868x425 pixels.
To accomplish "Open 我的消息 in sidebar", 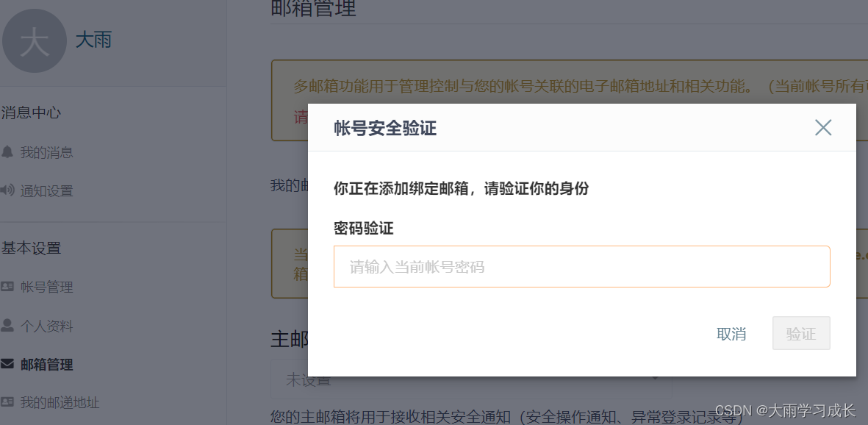I will point(46,152).
